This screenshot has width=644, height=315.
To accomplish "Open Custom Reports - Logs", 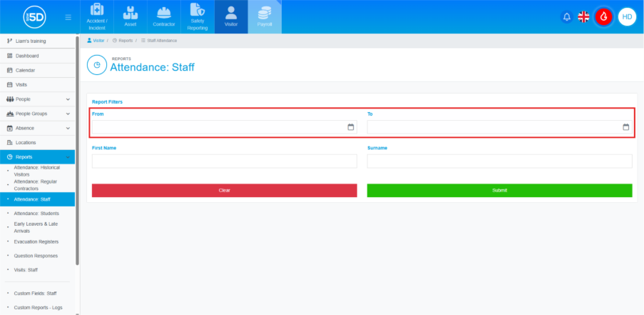I will coord(39,308).
